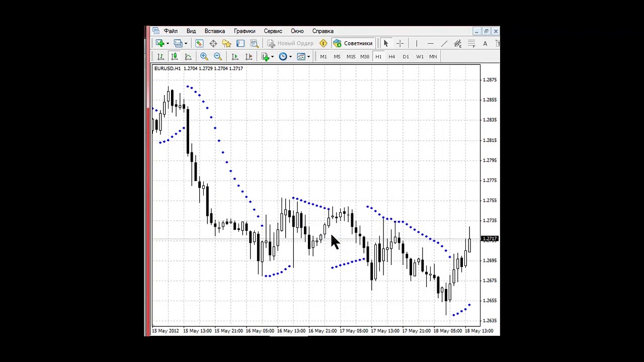644x362 pixels.
Task: Expand the Periods dropdown arrow
Action: 290,57
